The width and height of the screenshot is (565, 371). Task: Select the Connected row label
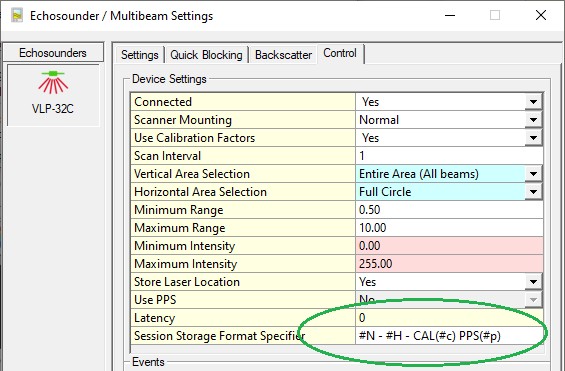click(x=243, y=102)
